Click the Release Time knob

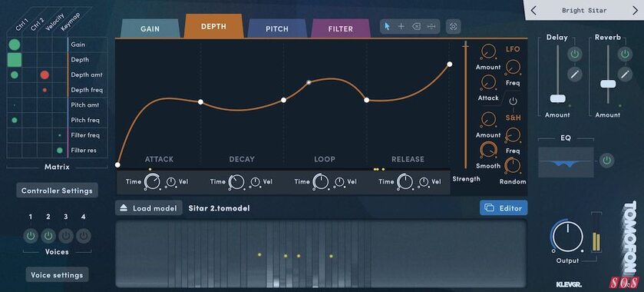405,181
